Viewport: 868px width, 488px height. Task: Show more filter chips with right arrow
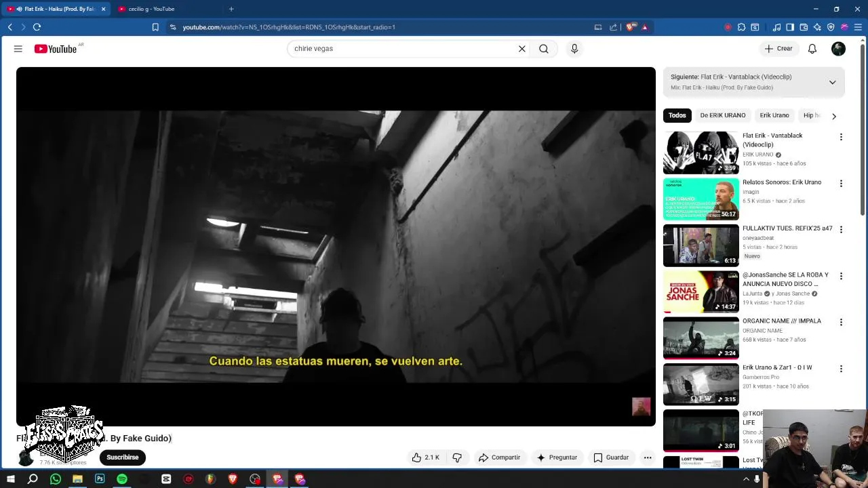(x=834, y=116)
